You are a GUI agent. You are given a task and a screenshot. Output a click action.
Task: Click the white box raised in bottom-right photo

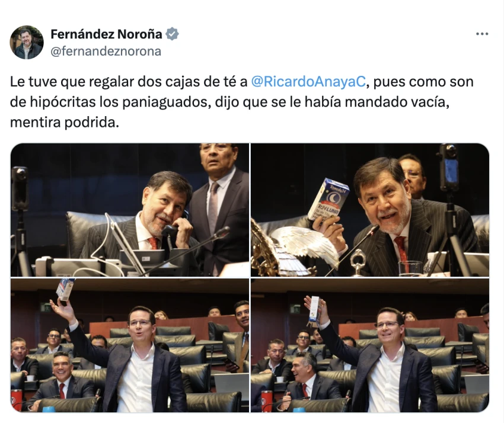tap(314, 309)
